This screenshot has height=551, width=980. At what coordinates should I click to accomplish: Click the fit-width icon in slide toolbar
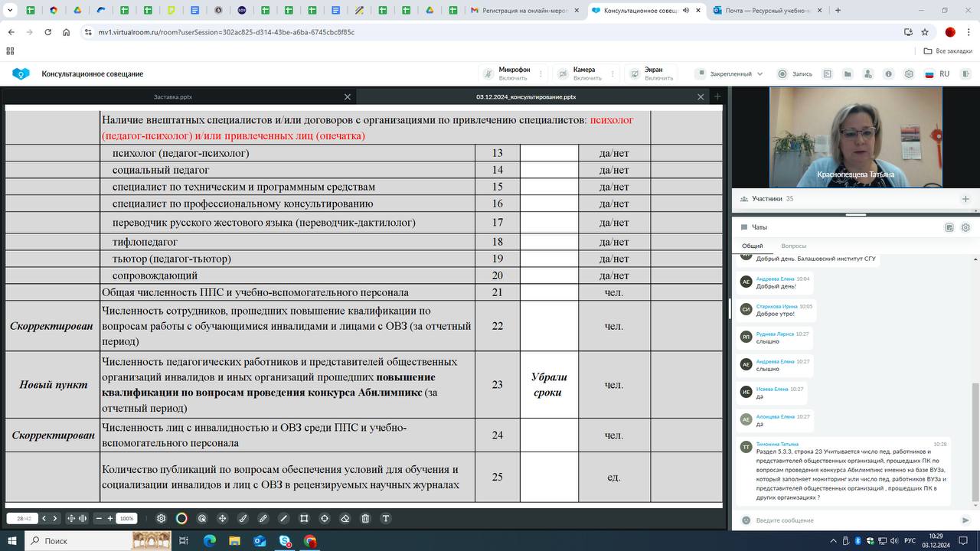pyautogui.click(x=83, y=518)
